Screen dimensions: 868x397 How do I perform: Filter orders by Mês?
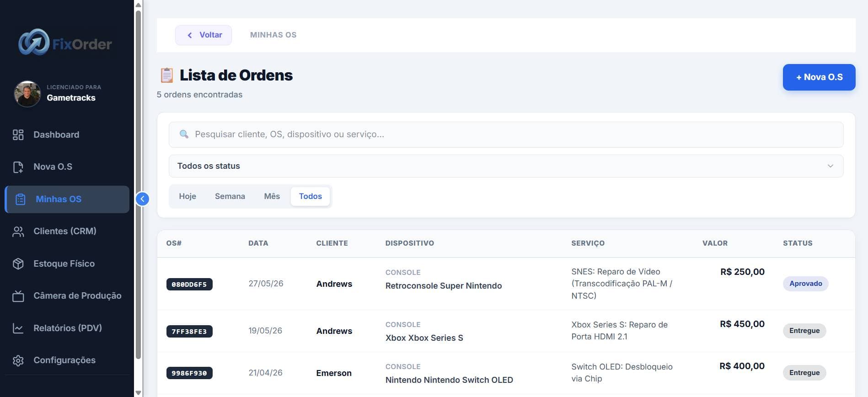point(272,196)
